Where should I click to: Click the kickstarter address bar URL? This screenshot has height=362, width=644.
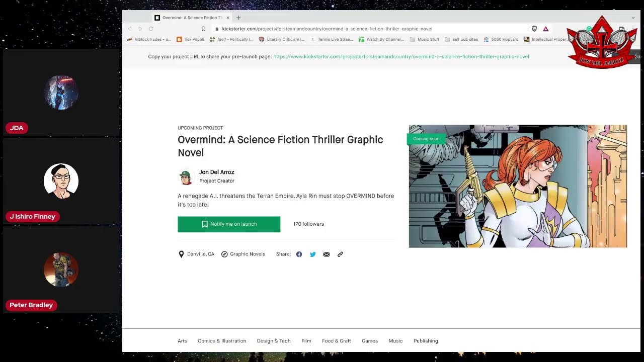(327, 29)
